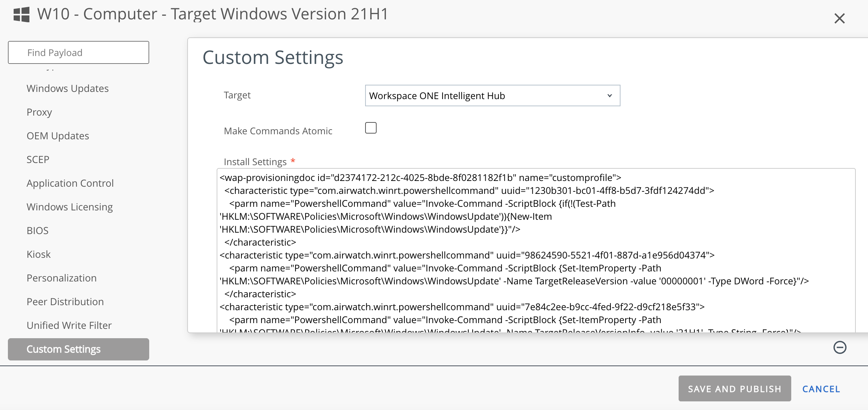Viewport: 868px width, 410px height.
Task: Click the Save and Publish button
Action: coord(734,388)
